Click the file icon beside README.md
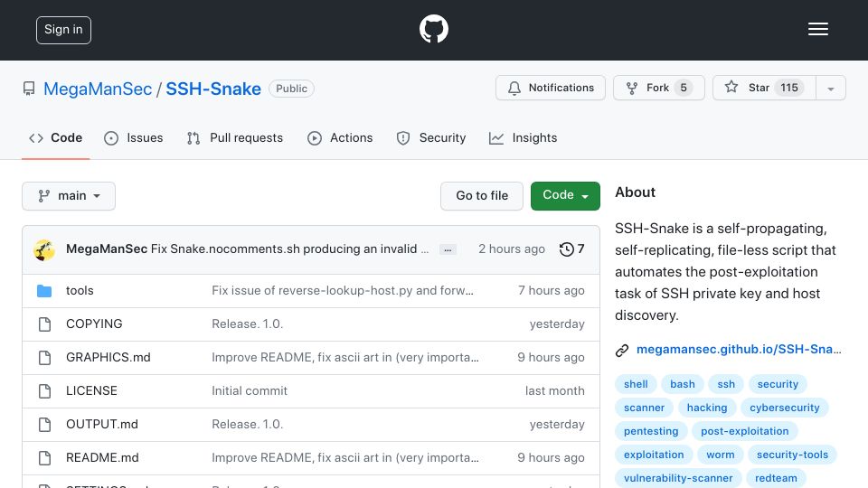 click(x=45, y=458)
